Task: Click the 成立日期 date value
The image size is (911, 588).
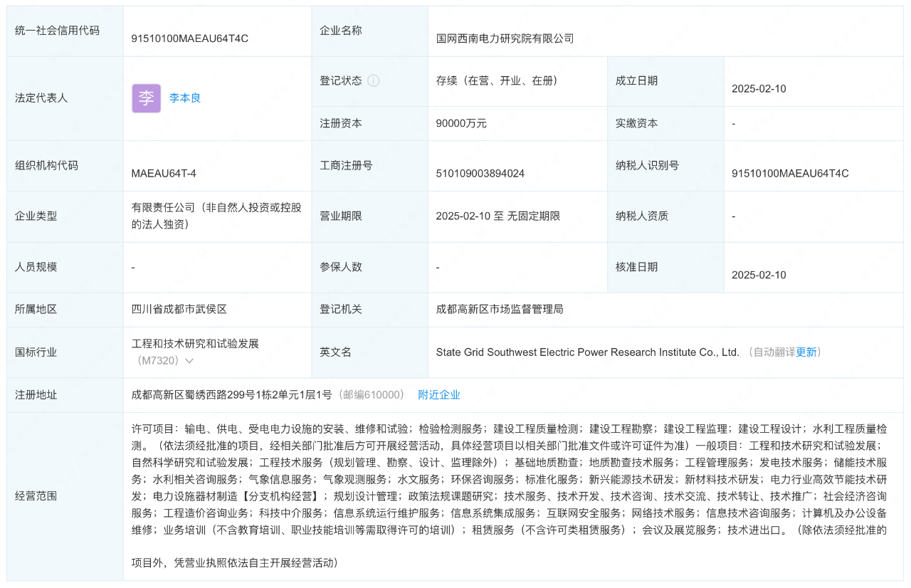Action: (759, 89)
